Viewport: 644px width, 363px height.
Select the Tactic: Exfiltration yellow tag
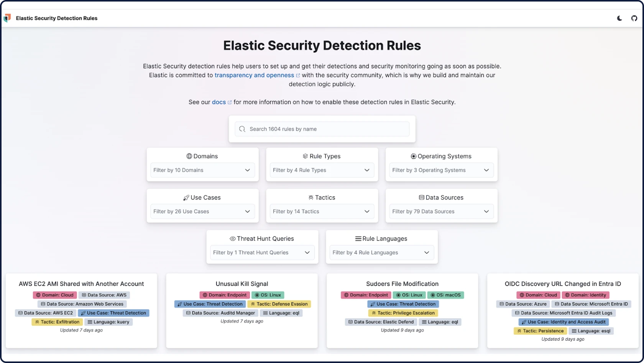pyautogui.click(x=57, y=322)
